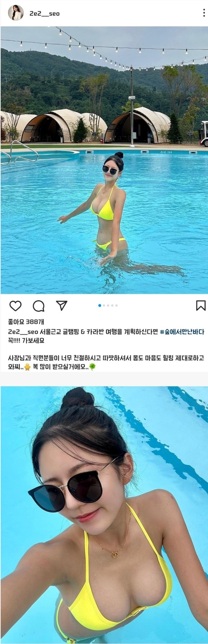Click the chick emoji in the caption
The width and height of the screenshot is (208, 644).
point(27,367)
